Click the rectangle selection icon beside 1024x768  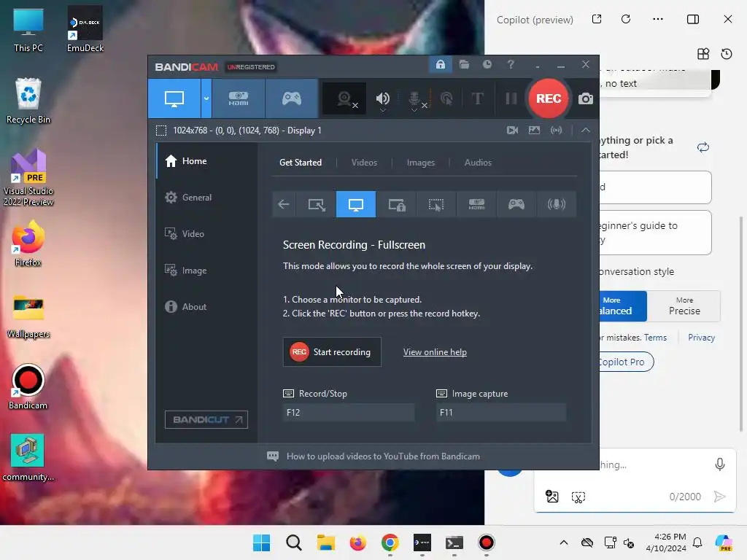coord(161,131)
